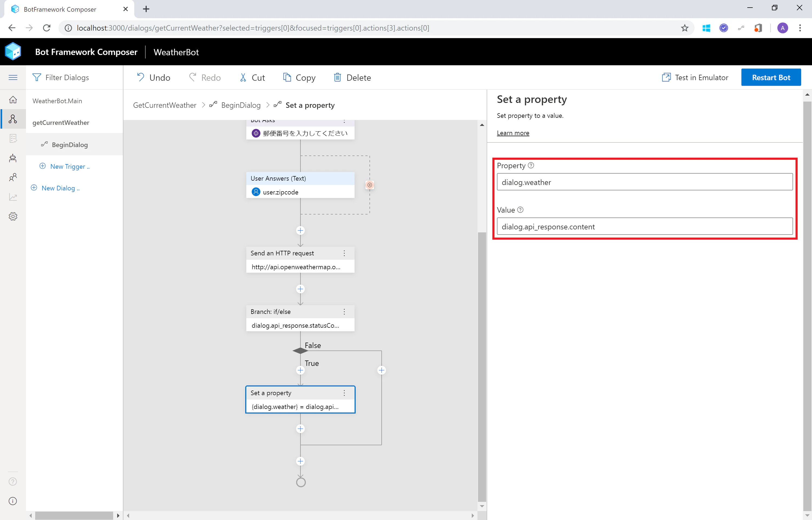Screen dimensions: 812x520
Task: Open Settings gear in sidebar
Action: point(13,216)
